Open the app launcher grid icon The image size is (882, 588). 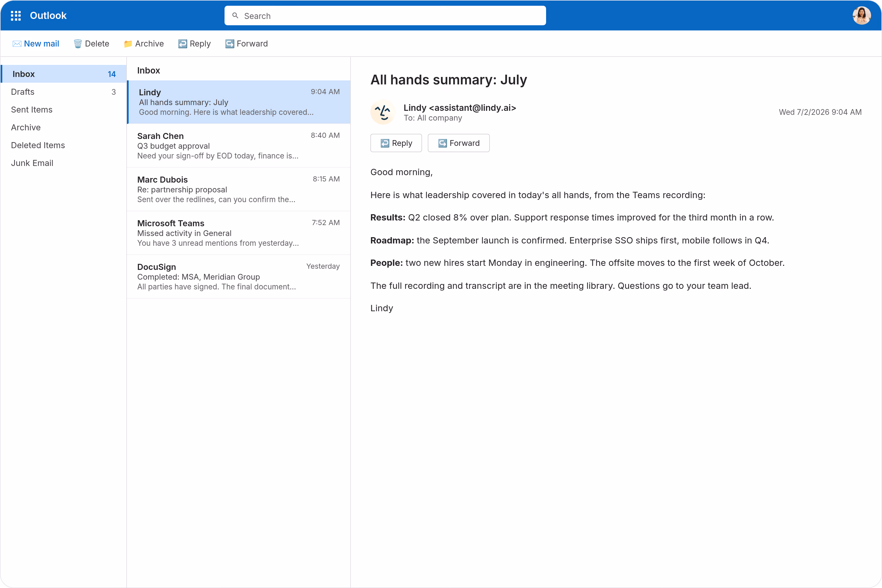tap(16, 16)
